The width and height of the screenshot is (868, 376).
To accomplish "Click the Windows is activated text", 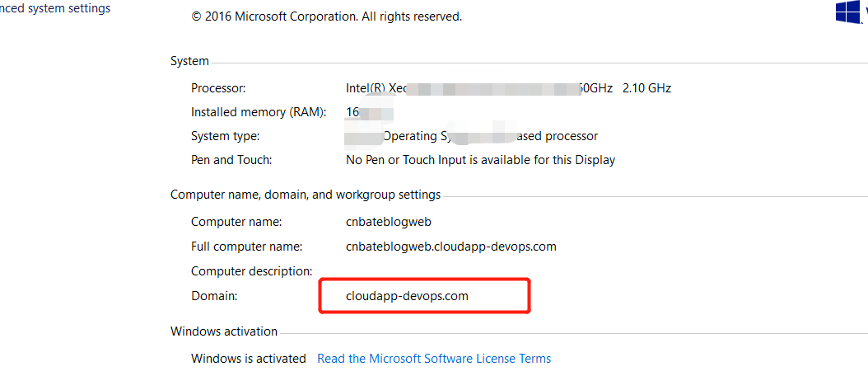I will tap(249, 358).
